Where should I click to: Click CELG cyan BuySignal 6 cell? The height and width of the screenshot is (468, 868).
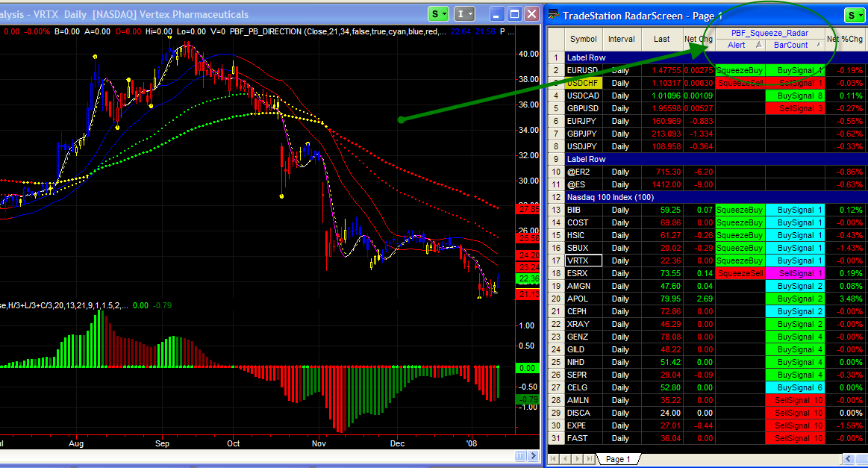795,387
